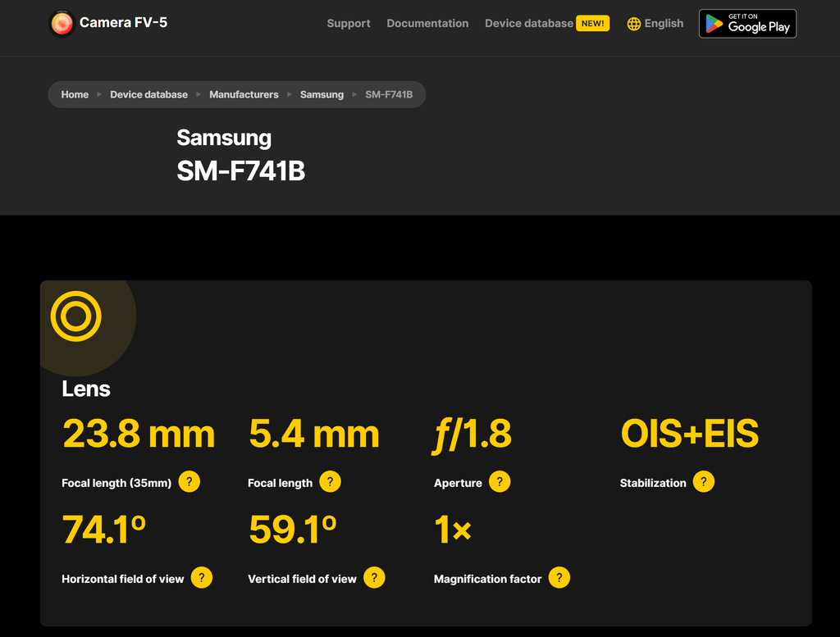
Task: Click the yellow Lens section icon
Action: [76, 316]
